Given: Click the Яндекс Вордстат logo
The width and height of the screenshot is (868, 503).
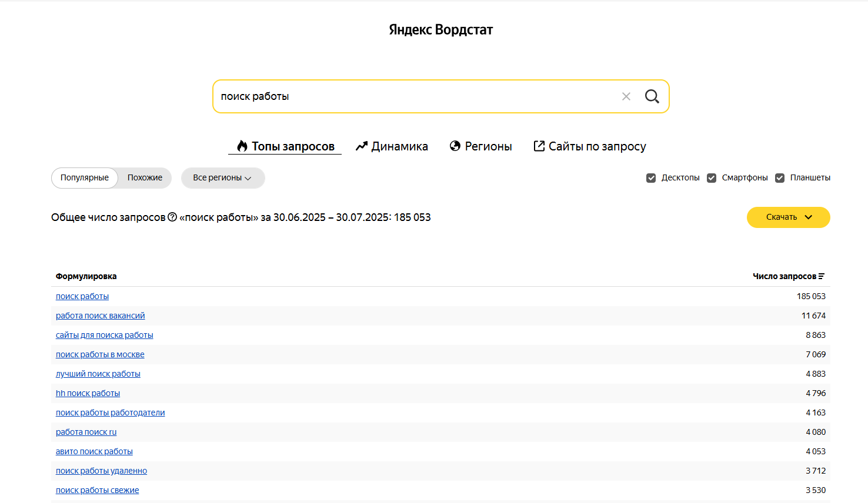Looking at the screenshot, I should point(441,30).
